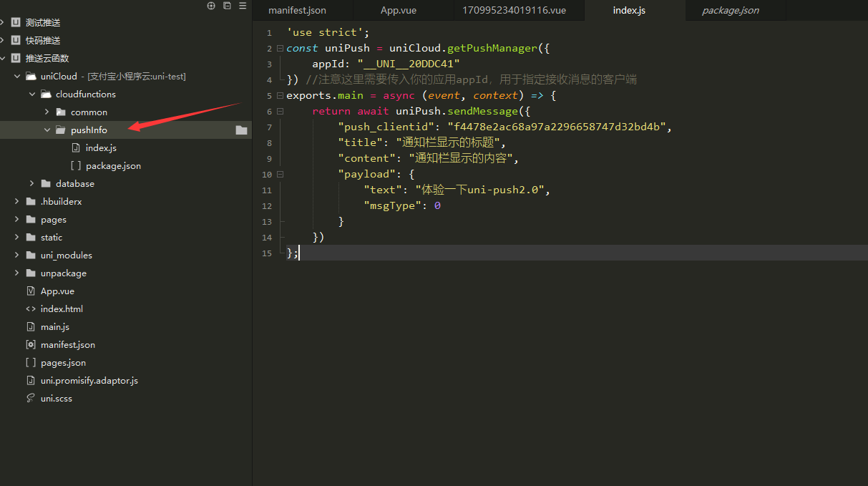This screenshot has height=486, width=868.
Task: Click the database folder icon
Action: tap(46, 184)
